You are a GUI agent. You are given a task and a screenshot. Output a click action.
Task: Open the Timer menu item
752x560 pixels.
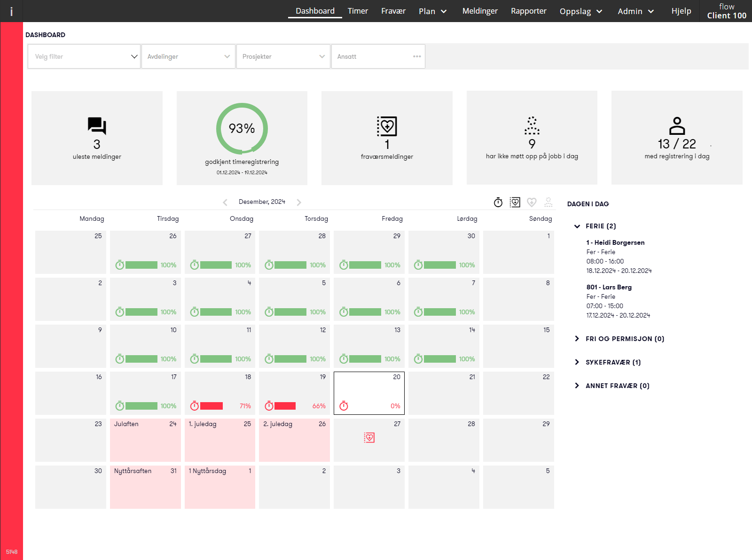(358, 11)
